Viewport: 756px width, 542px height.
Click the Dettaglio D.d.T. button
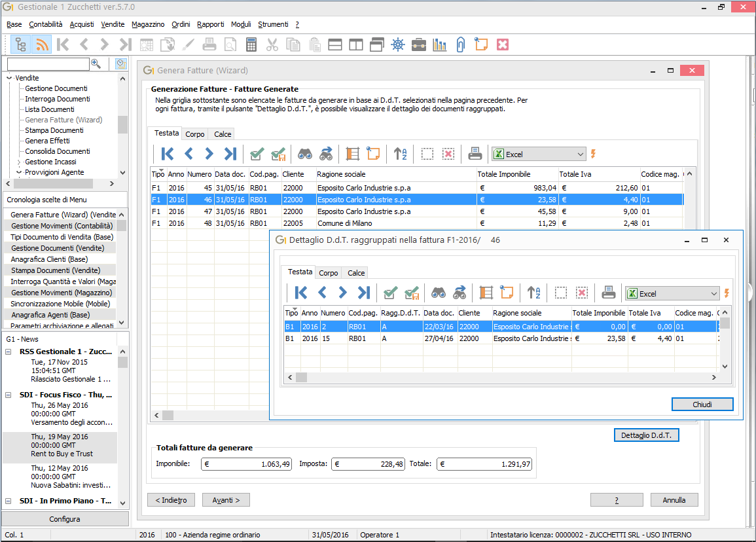pyautogui.click(x=646, y=435)
